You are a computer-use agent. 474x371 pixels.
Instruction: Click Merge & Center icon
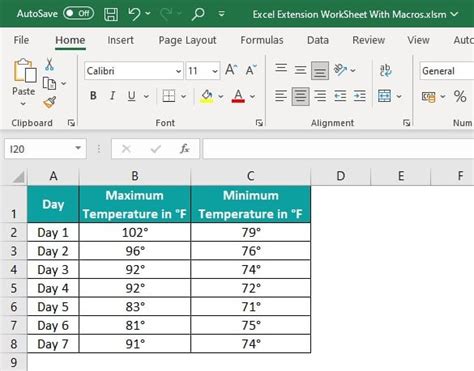point(385,96)
